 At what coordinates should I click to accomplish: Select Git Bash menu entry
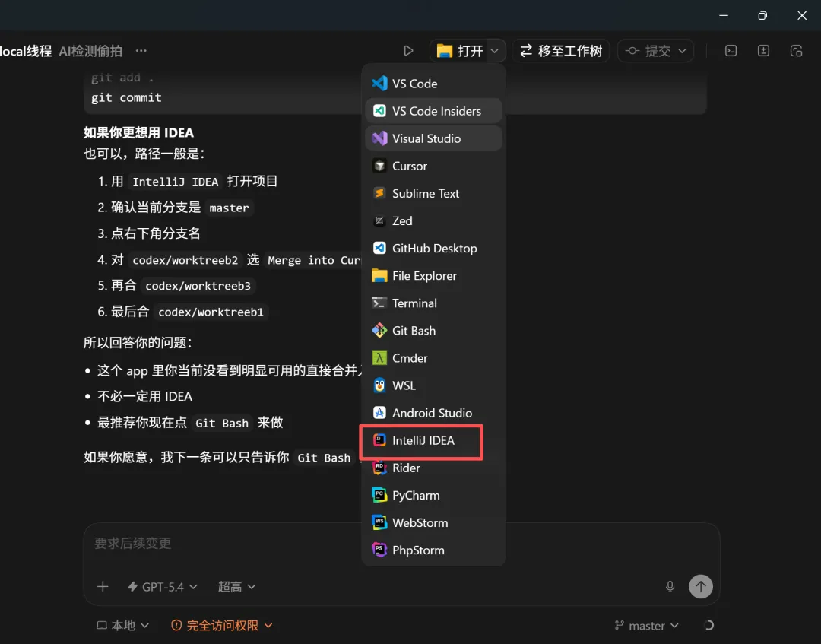(433, 331)
